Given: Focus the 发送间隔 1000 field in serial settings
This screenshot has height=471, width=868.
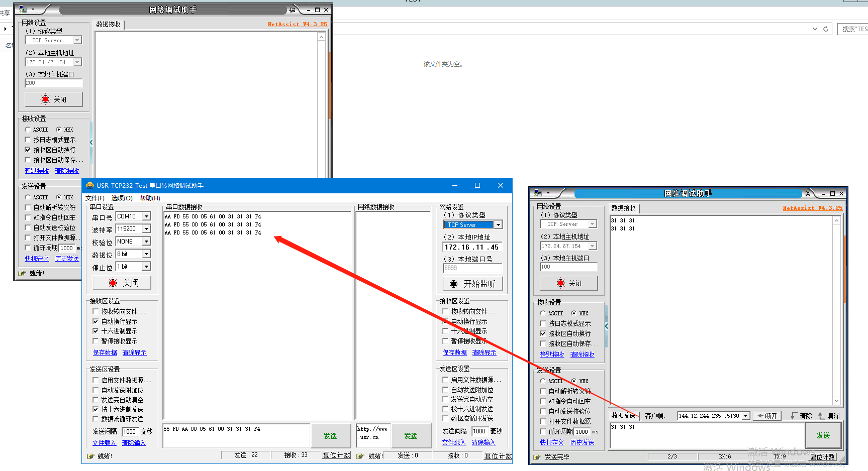Looking at the screenshot, I should (x=130, y=431).
